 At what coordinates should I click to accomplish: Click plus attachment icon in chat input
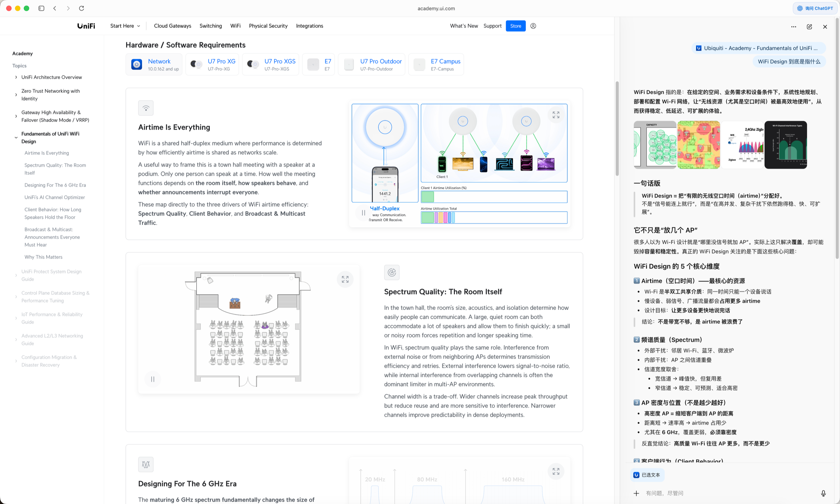636,493
